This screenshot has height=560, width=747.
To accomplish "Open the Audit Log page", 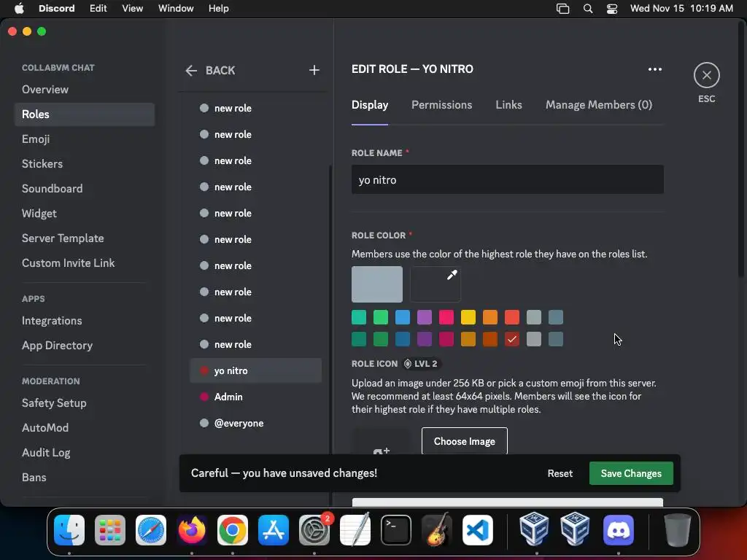I will (x=85, y=452).
